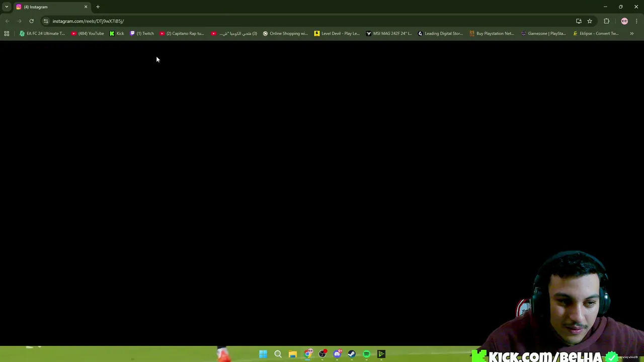This screenshot has height=362, width=644.
Task: Expand the tab search dropdown
Action: tap(7, 7)
